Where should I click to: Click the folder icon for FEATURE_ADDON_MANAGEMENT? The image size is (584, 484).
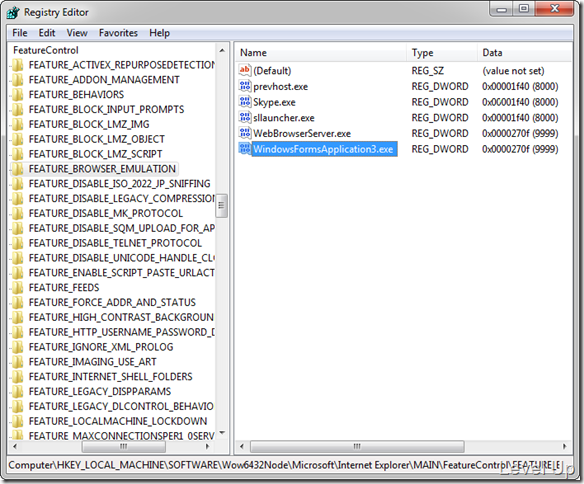point(17,80)
